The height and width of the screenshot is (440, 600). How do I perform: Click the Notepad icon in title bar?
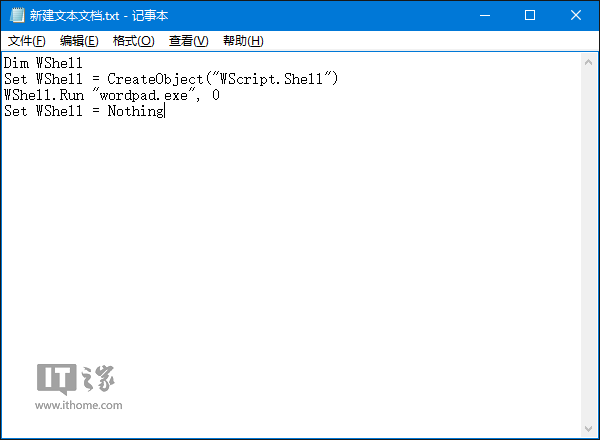tap(17, 15)
